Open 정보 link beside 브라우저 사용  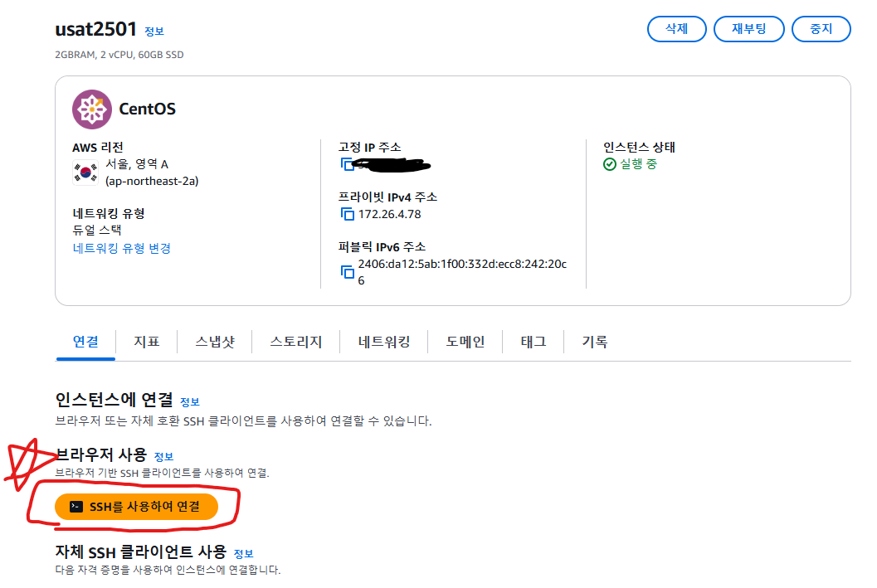[x=164, y=457]
